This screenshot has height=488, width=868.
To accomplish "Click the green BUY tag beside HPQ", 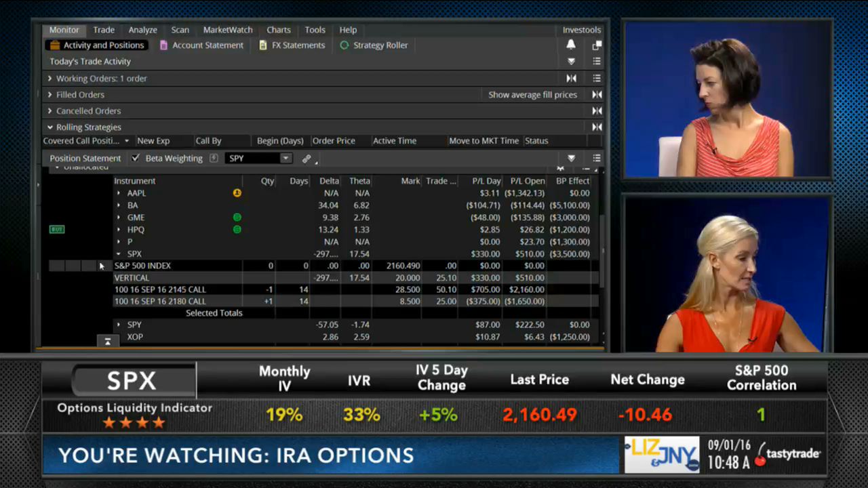I will click(57, 230).
